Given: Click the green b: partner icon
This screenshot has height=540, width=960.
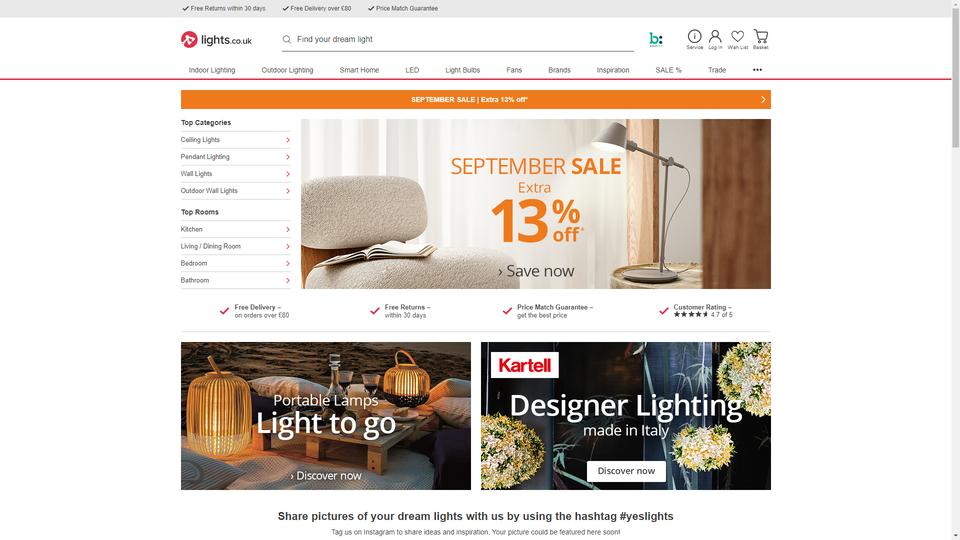Looking at the screenshot, I should tap(656, 39).
